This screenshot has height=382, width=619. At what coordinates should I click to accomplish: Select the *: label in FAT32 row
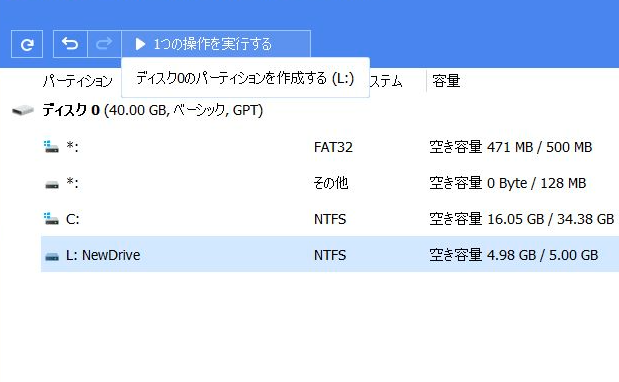pyautogui.click(x=72, y=147)
